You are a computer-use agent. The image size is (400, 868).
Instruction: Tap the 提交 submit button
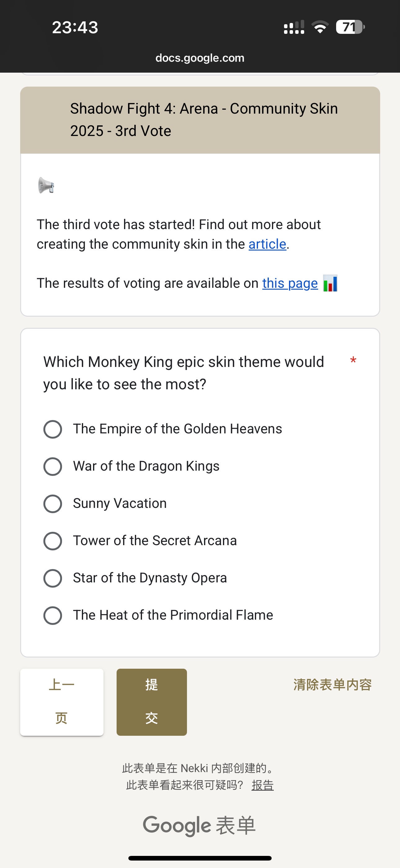click(152, 702)
